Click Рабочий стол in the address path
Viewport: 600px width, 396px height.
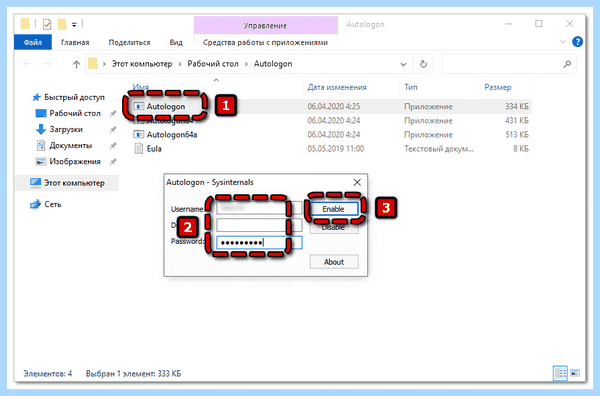213,64
